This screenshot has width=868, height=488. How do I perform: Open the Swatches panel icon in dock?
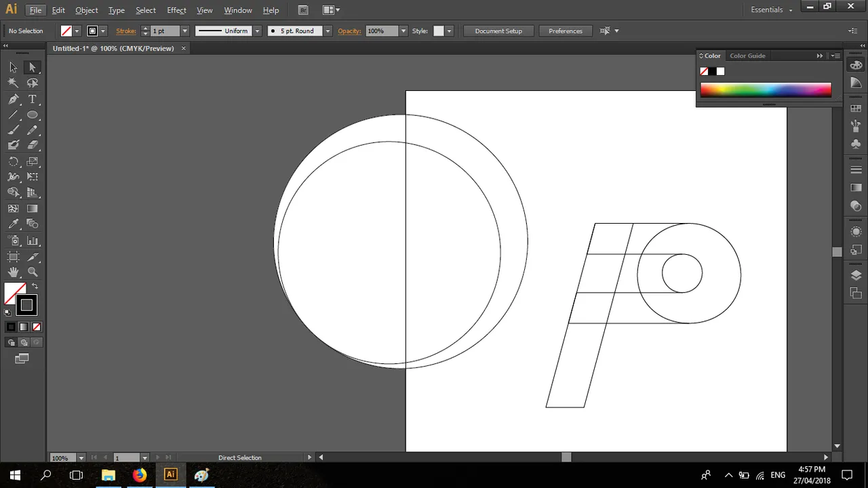click(x=856, y=108)
